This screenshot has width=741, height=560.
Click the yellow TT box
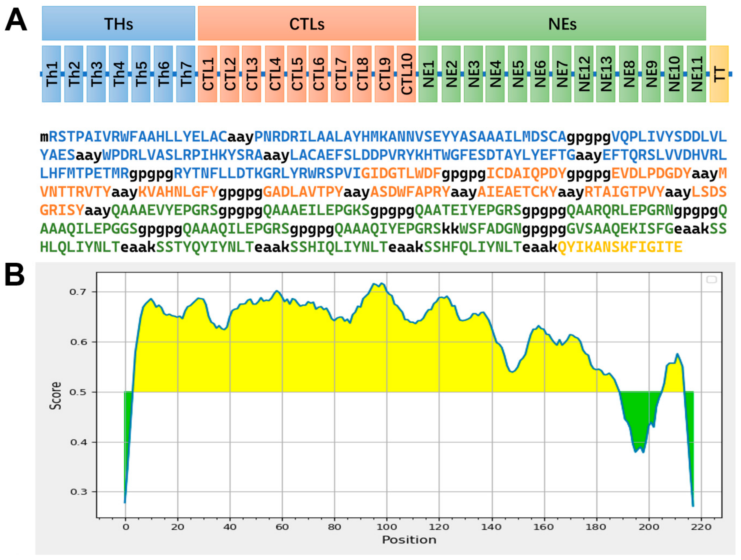click(719, 74)
